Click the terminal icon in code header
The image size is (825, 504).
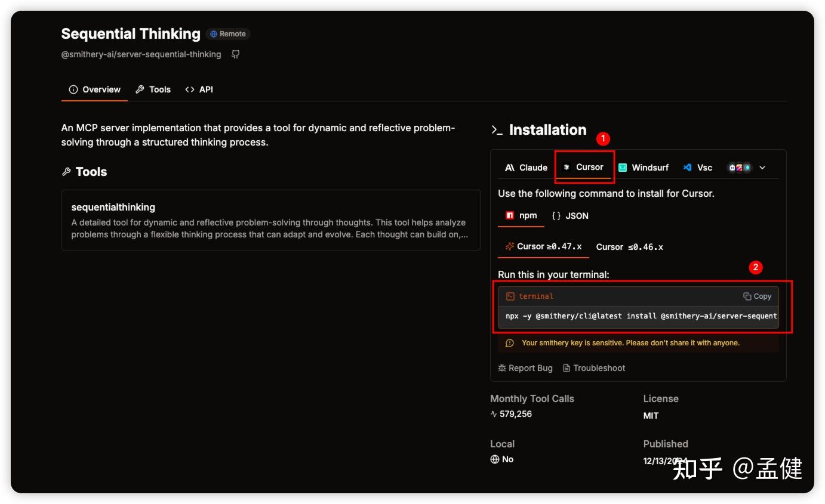[x=510, y=296]
